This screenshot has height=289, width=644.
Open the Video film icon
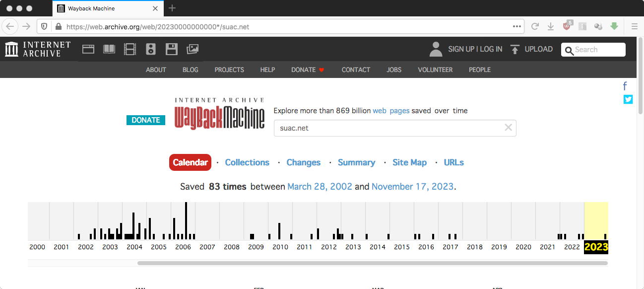(x=130, y=49)
